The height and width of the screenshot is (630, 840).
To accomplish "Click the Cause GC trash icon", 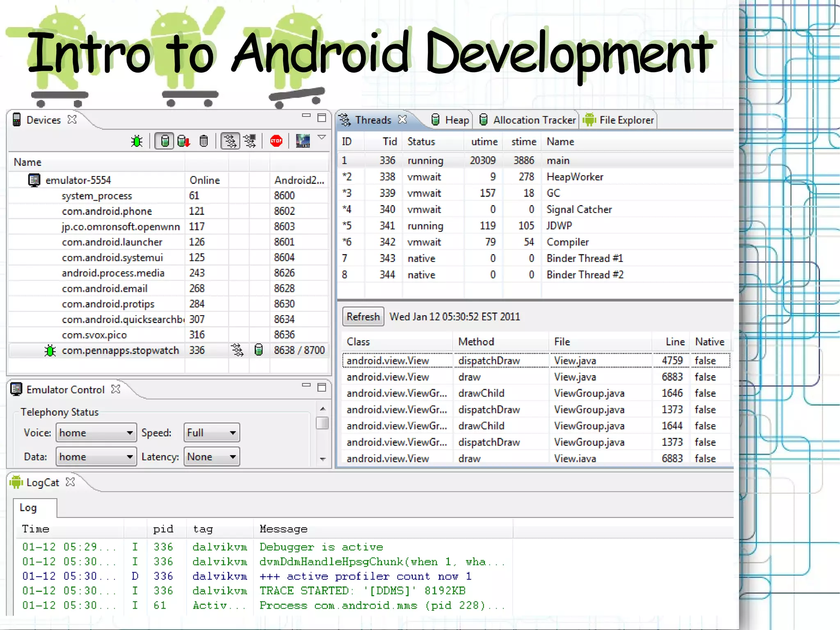I will [x=203, y=141].
